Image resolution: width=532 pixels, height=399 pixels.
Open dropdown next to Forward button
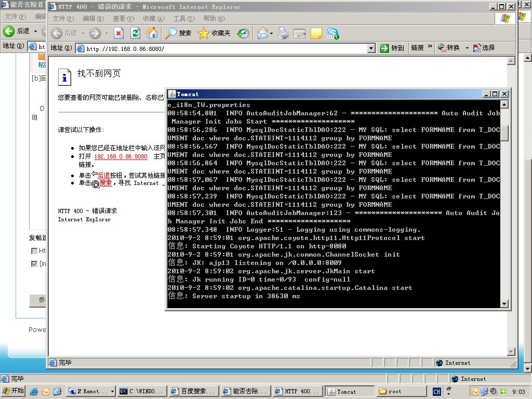107,34
